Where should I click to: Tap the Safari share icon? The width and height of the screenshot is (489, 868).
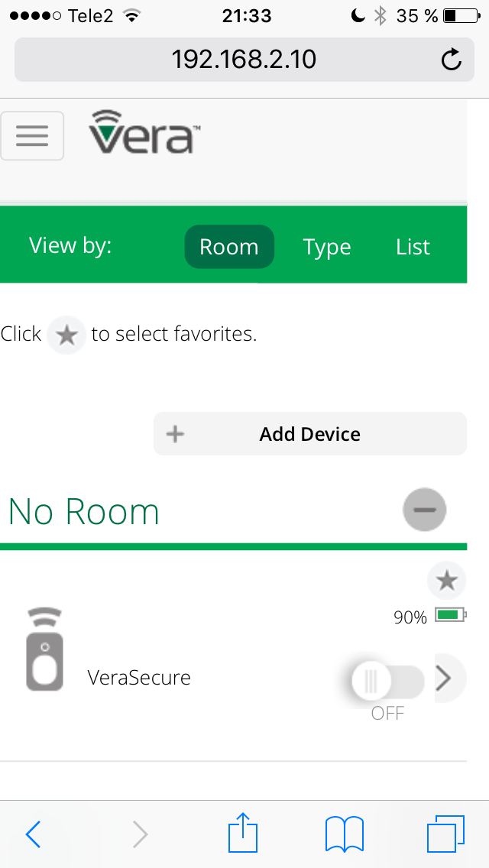[243, 832]
